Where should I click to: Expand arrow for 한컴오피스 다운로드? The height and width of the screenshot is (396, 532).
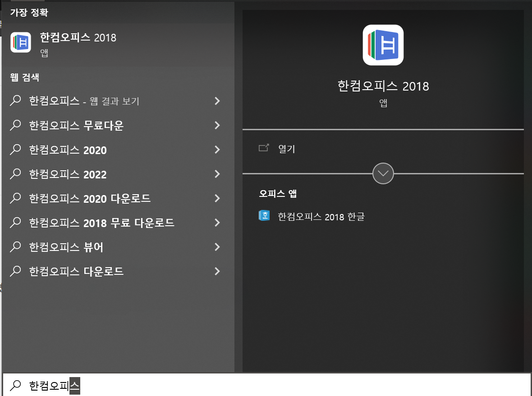(x=217, y=271)
